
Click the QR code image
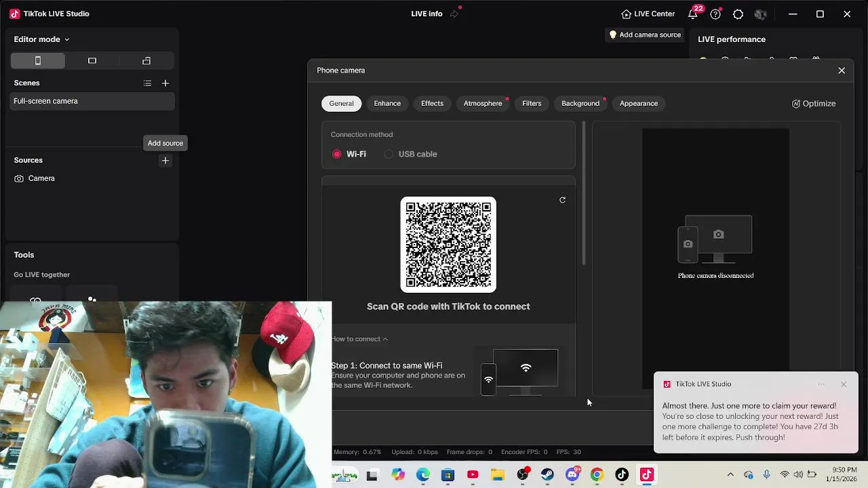448,245
